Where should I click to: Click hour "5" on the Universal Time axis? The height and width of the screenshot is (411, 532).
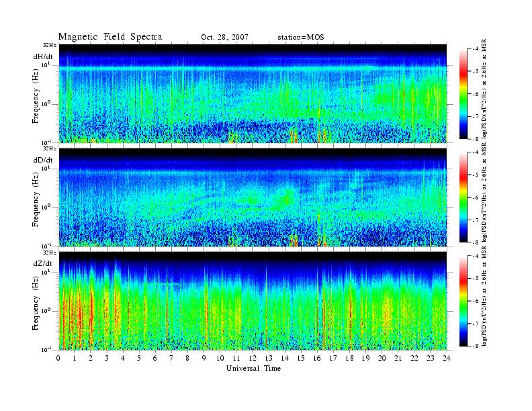point(139,358)
